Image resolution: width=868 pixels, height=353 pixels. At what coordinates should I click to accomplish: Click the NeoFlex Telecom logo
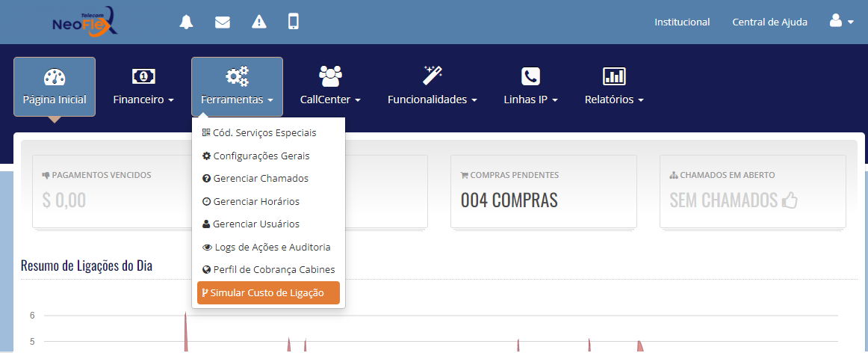pyautogui.click(x=84, y=22)
